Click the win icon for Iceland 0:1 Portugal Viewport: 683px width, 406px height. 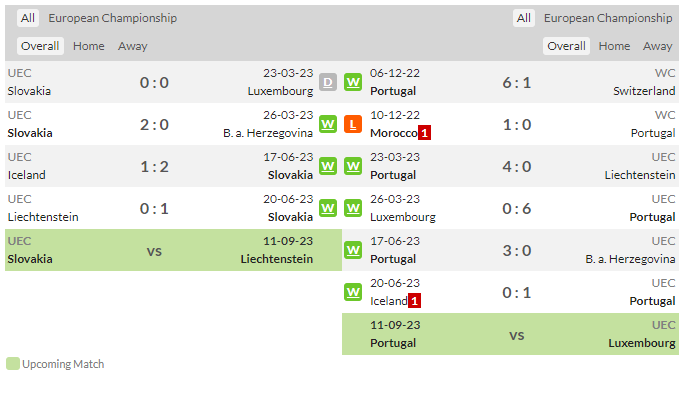tap(353, 292)
